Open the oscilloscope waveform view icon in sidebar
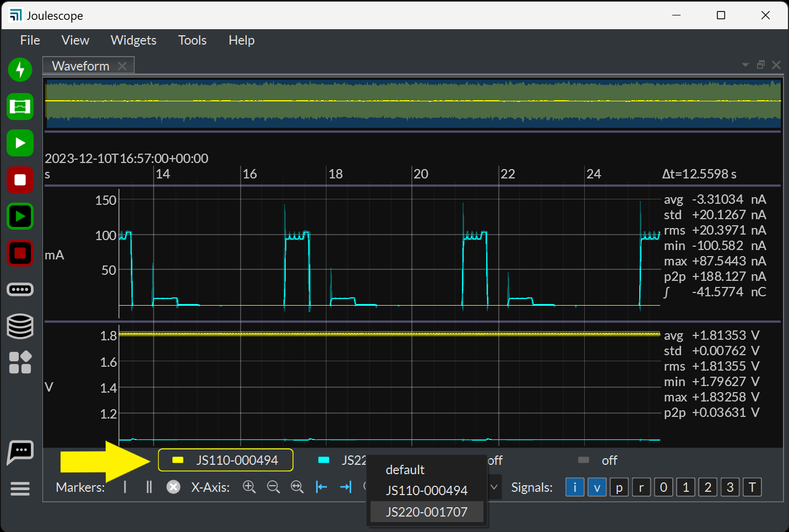This screenshot has height=532, width=789. pyautogui.click(x=20, y=106)
